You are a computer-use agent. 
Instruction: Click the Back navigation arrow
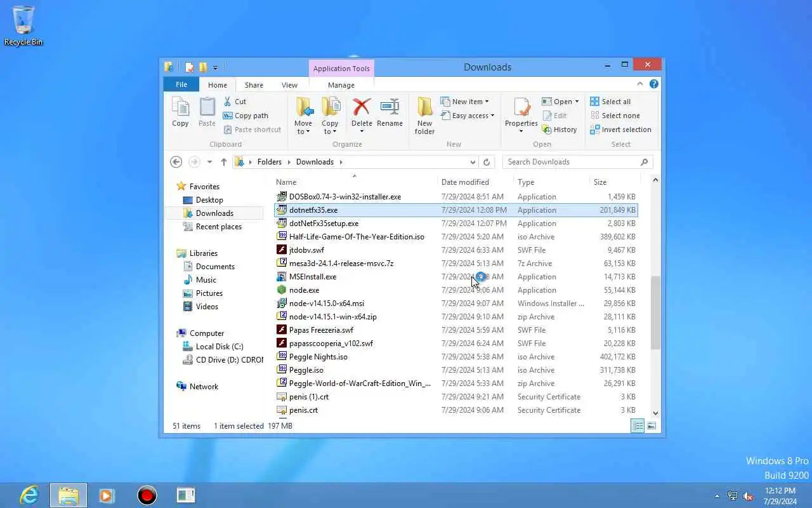click(176, 162)
